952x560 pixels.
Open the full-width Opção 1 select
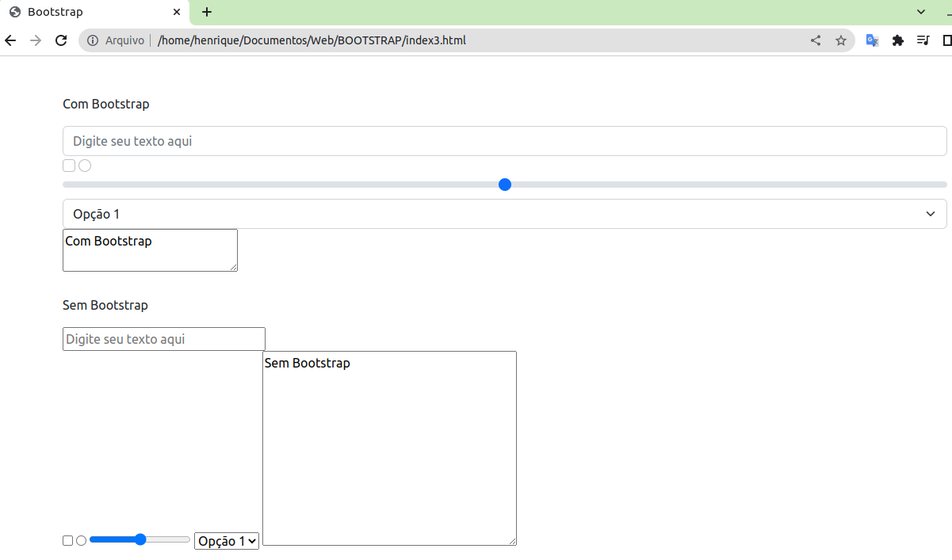pyautogui.click(x=505, y=214)
